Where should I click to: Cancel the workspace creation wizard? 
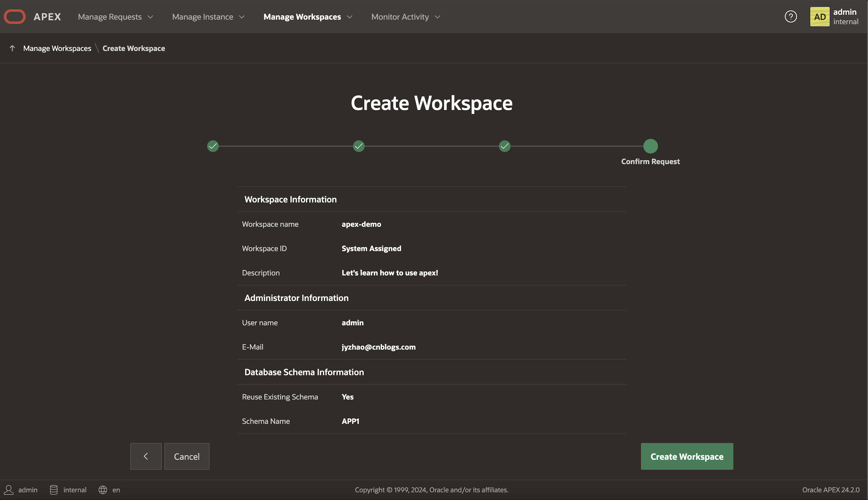[187, 456]
